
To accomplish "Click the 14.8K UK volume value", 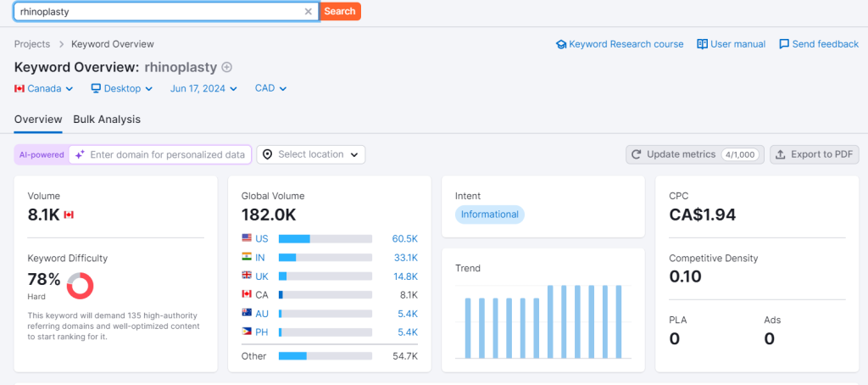I will 404,276.
